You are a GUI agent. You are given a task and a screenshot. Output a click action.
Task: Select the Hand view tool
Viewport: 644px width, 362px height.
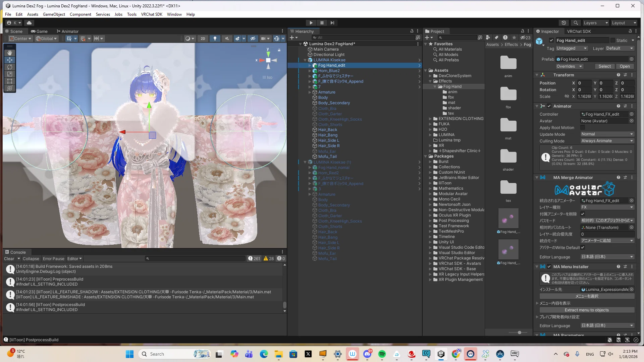pos(10,53)
